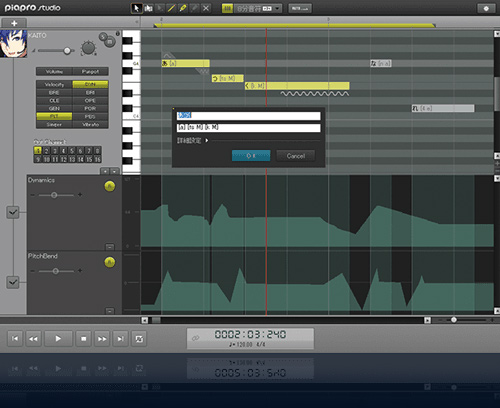Collapse the Dynamics lane with minus button
Viewport: 500px width, 408px height.
pyautogui.click(x=110, y=247)
